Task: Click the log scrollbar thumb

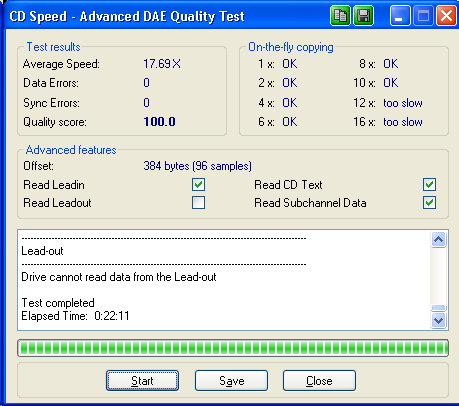Action: tap(439, 308)
